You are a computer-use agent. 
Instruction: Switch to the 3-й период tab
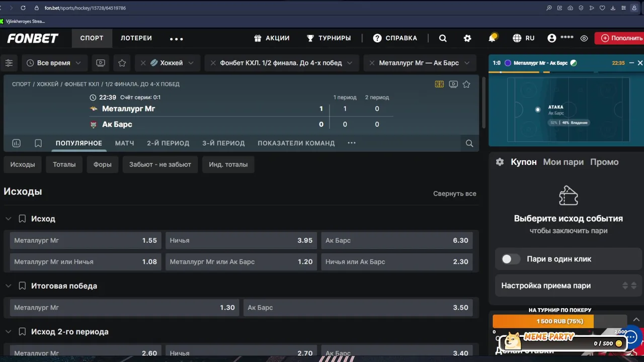click(x=223, y=143)
